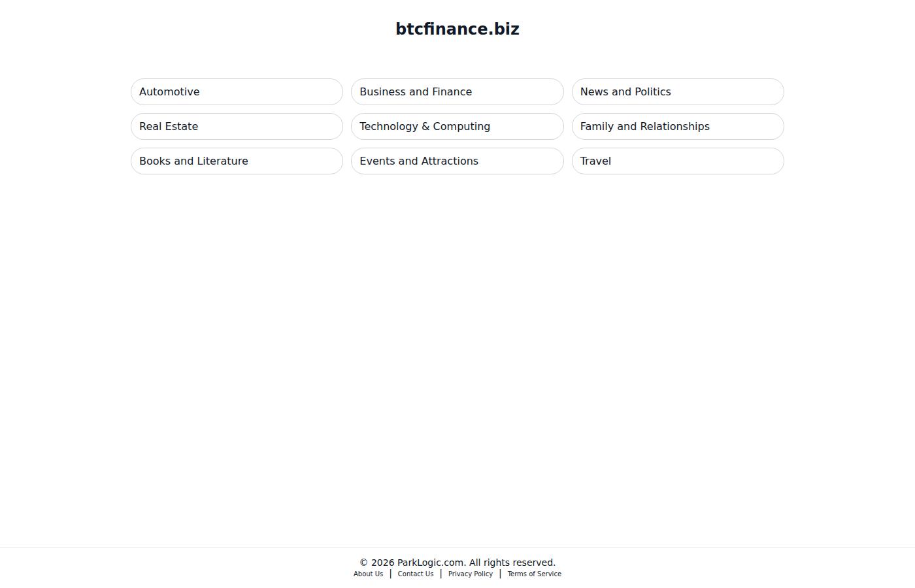
Task: View the Privacy Policy link
Action: pyautogui.click(x=471, y=574)
